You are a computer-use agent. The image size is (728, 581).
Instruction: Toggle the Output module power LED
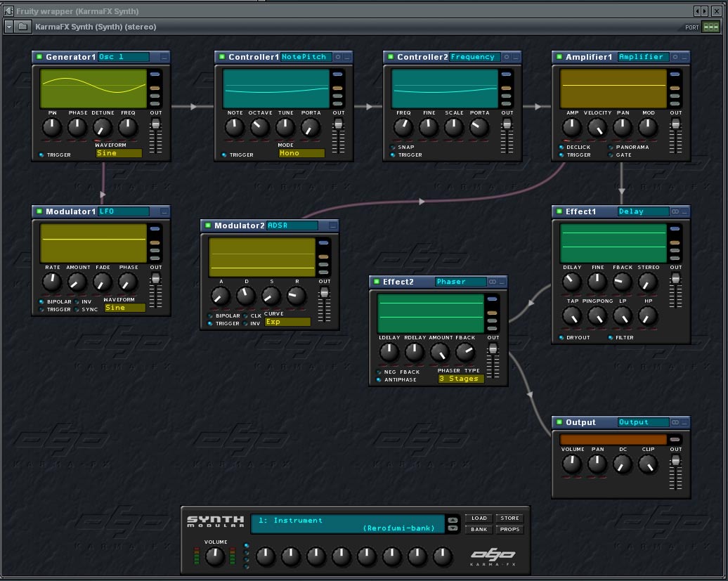tap(559, 422)
